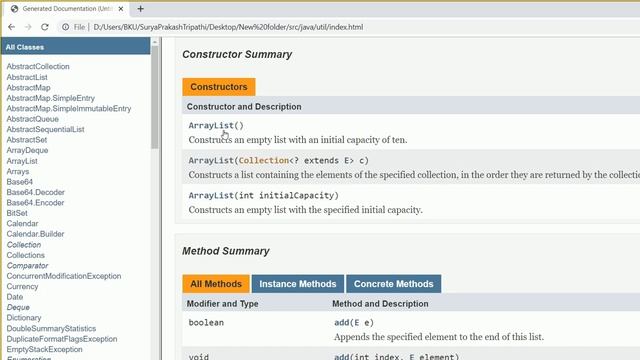Select the Generated Documentation browser tab

(67, 9)
